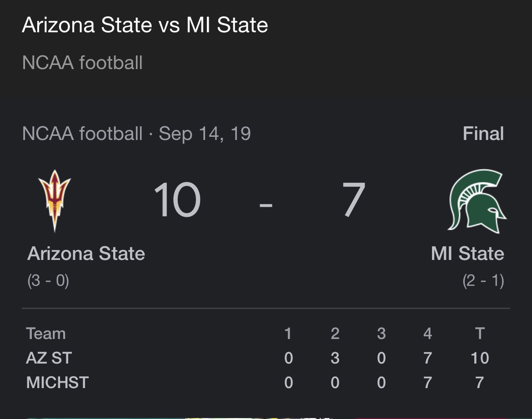Open the Arizona State team name link
This screenshot has height=419, width=532.
(86, 254)
